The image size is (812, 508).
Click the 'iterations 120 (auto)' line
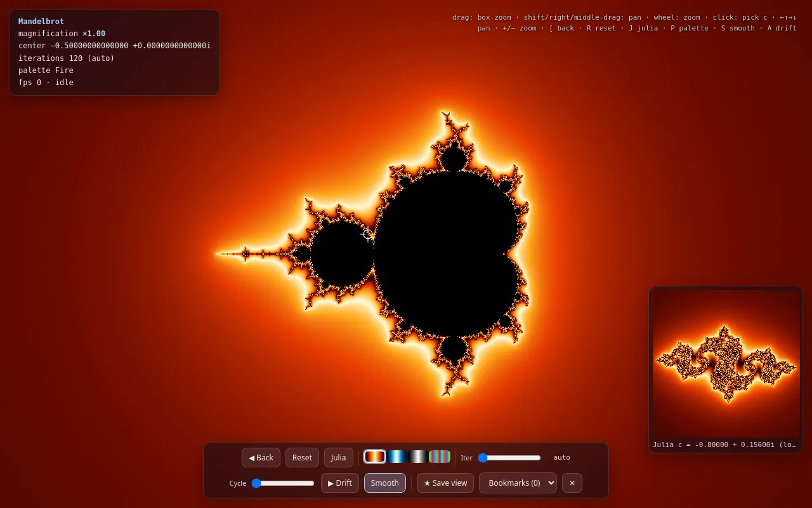tap(67, 58)
